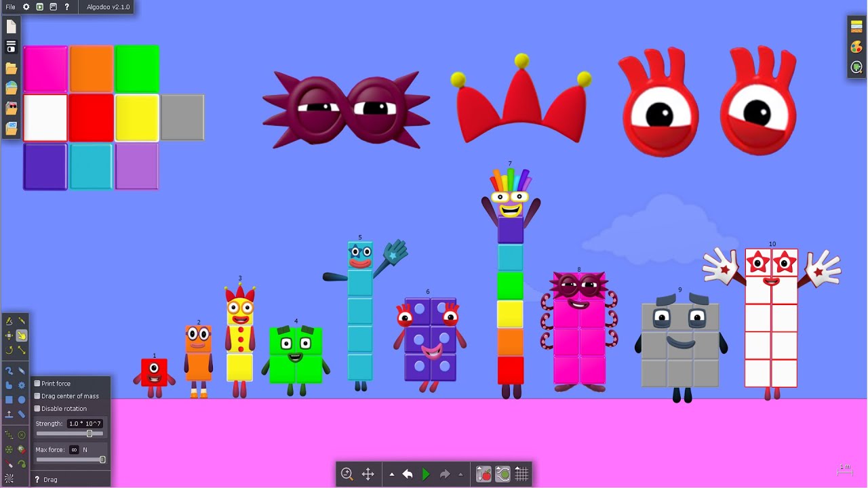The image size is (868, 488).
Task: Select the Zoom tool in bottom bar
Action: point(347,474)
